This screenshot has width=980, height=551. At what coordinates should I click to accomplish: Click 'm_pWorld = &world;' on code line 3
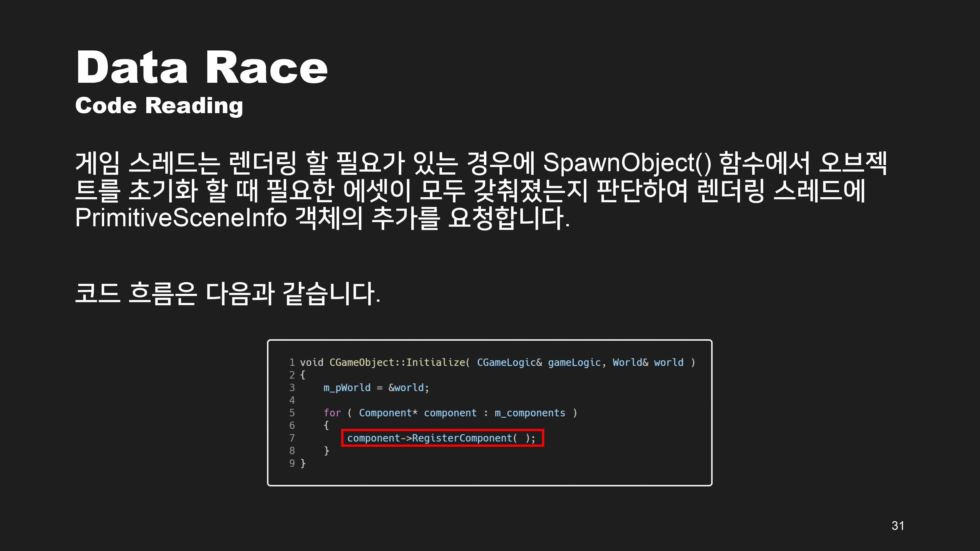[x=376, y=387]
